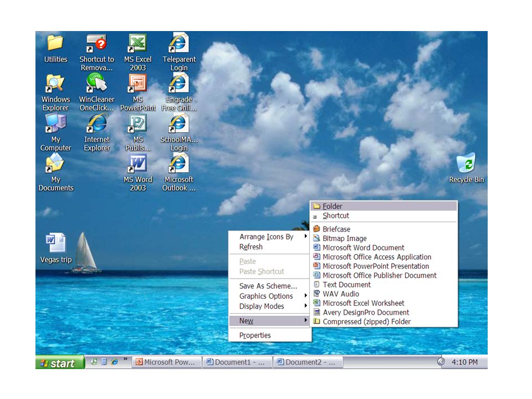Viewport: 532px width, 399px height.
Task: Open Properties from the context menu
Action: click(x=270, y=336)
